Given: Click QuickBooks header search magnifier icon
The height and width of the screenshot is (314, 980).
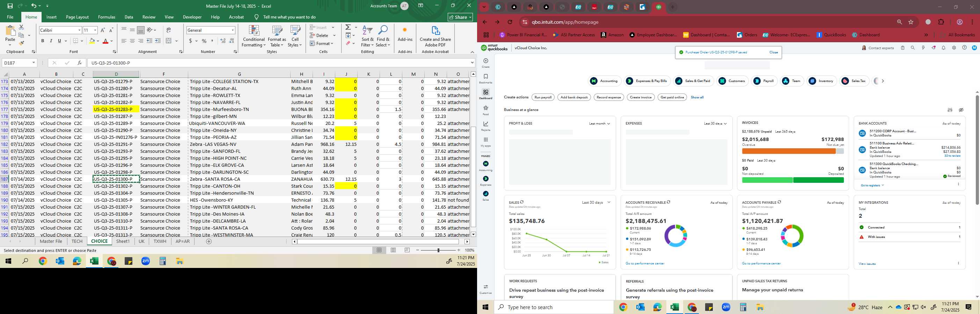Looking at the screenshot, I should click(x=913, y=48).
